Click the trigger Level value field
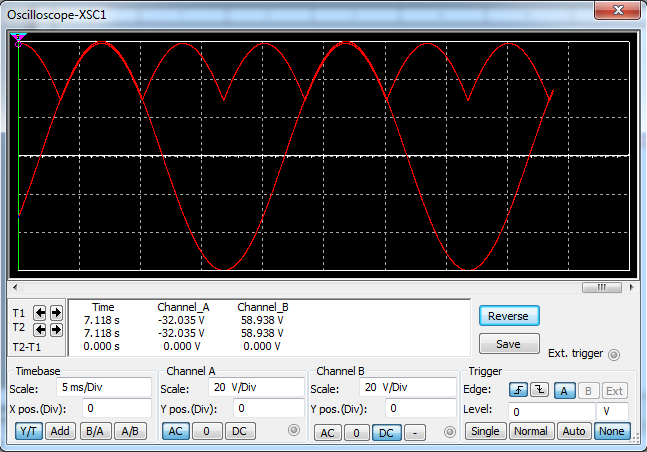 [x=551, y=412]
